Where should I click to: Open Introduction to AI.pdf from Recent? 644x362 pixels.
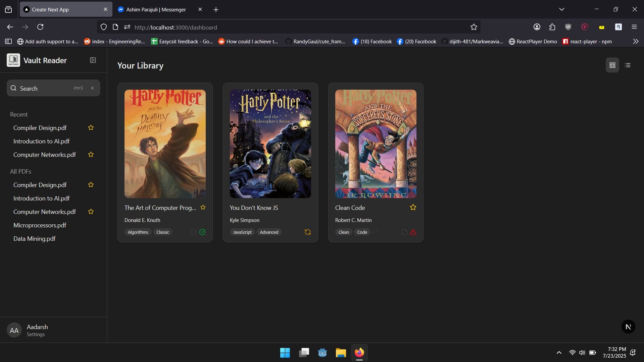point(42,141)
